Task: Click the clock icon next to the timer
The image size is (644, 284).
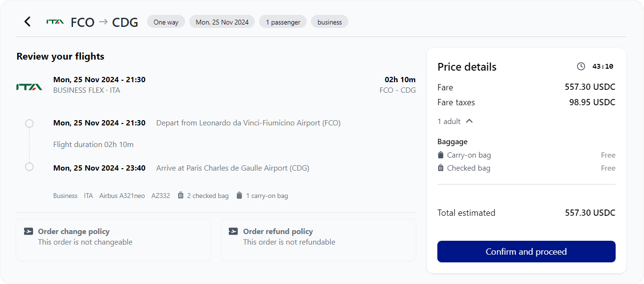Action: (x=581, y=67)
